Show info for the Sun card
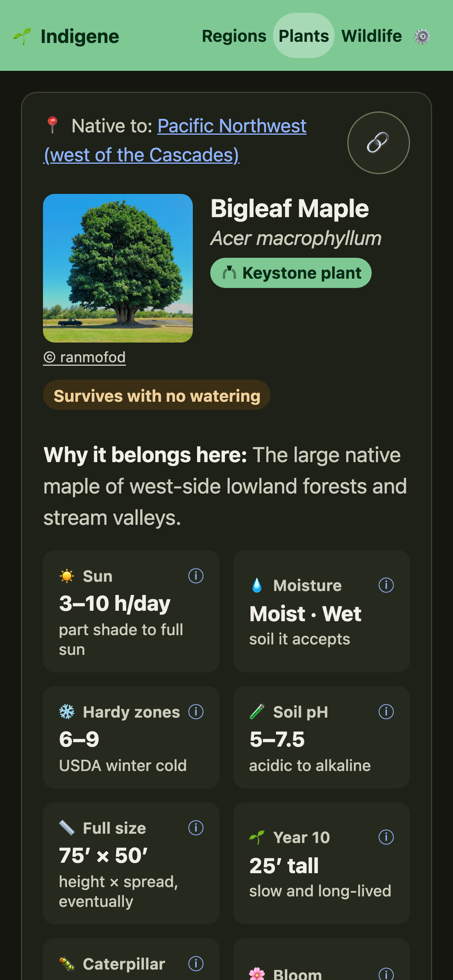 (196, 576)
